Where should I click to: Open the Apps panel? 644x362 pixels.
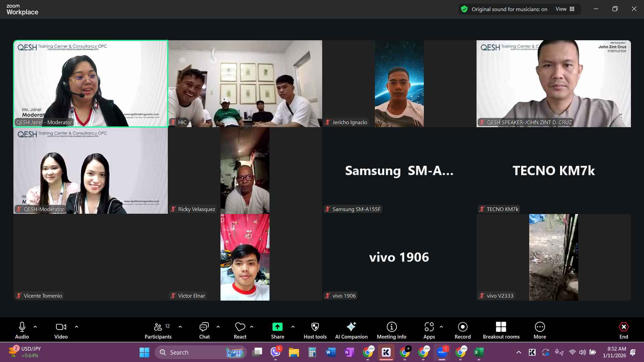tap(429, 330)
